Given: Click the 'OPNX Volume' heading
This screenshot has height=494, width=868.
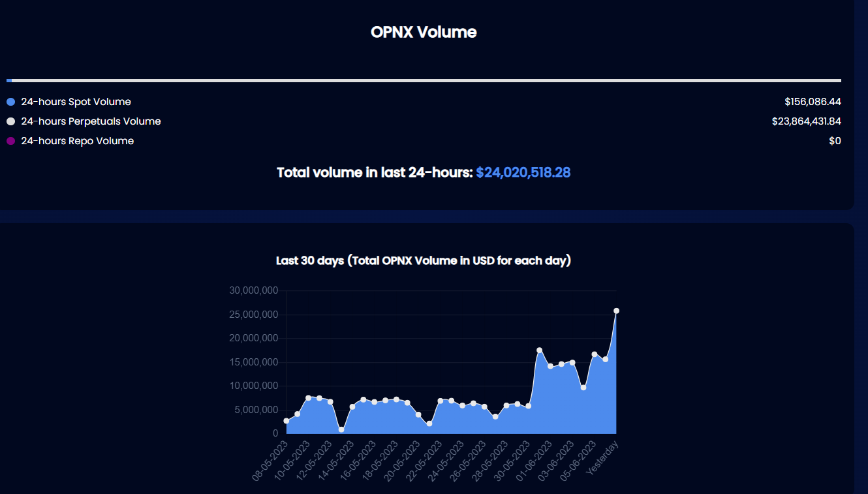Looking at the screenshot, I should (x=424, y=32).
